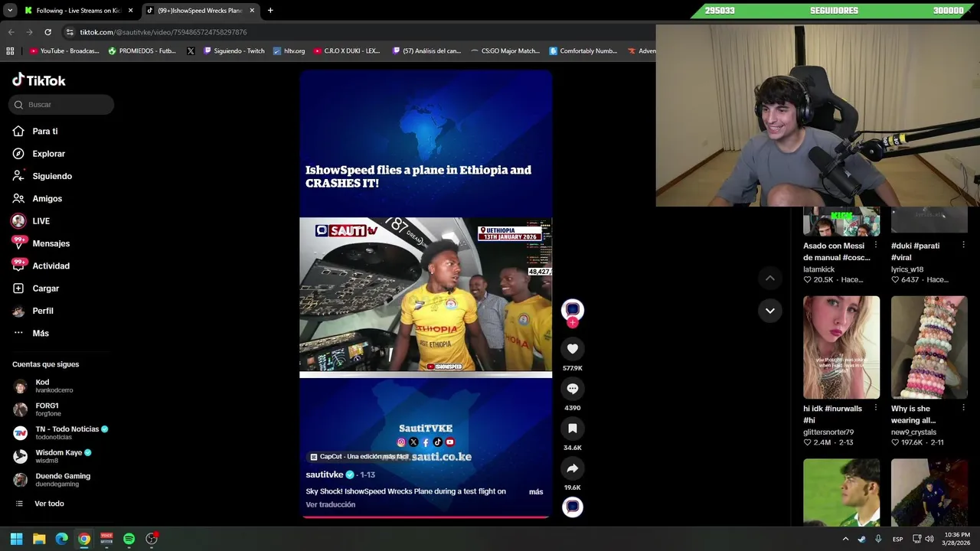Click the video progress bar
980x551 pixels.
[x=426, y=517]
